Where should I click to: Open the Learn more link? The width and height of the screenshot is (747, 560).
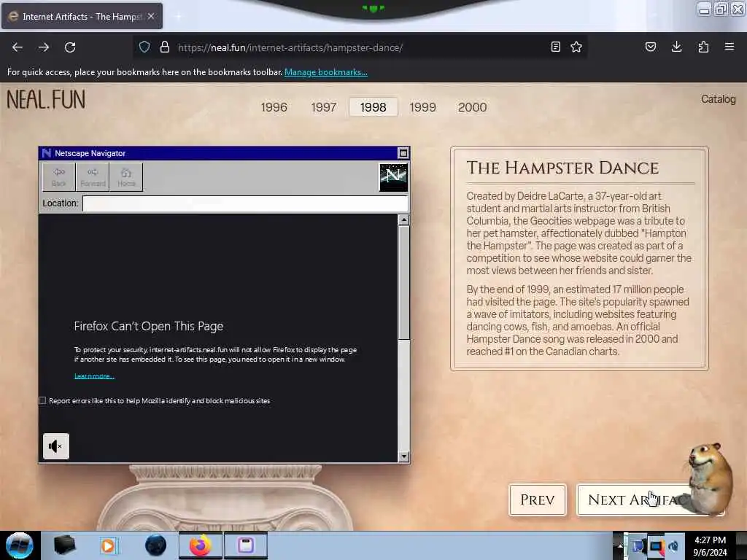(x=94, y=376)
